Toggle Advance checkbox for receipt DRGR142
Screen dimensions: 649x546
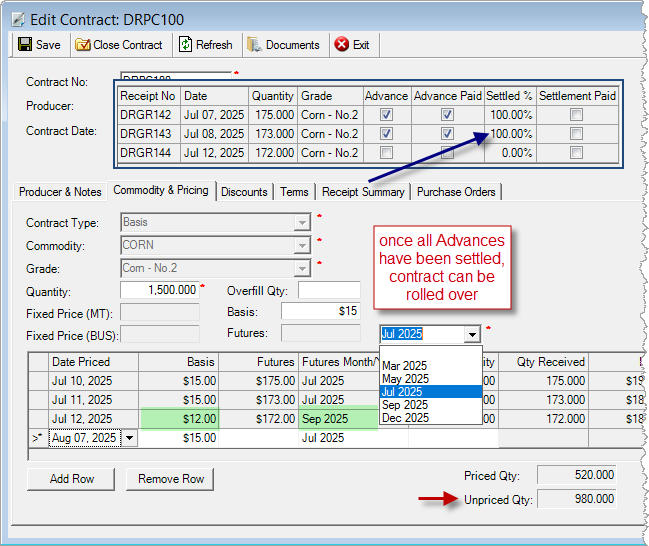[x=386, y=115]
